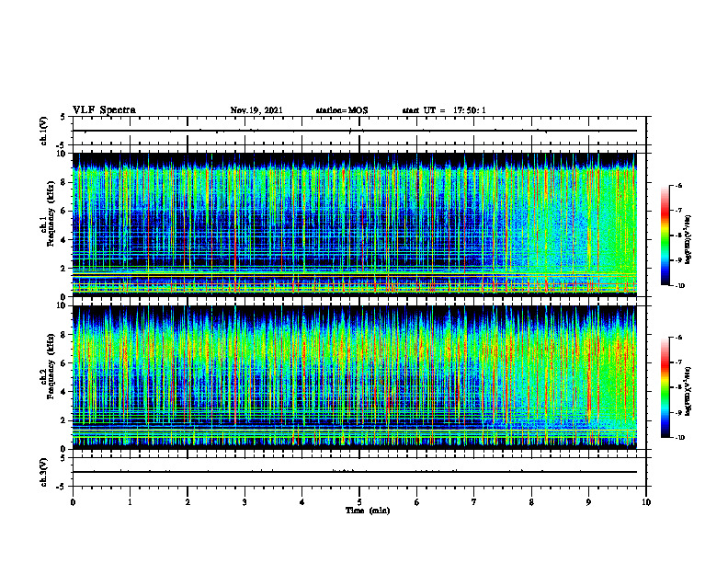Click inside the ch.1 spectrogram panel
Image resolution: width=728 pixels, height=563 pixels.
[355, 224]
